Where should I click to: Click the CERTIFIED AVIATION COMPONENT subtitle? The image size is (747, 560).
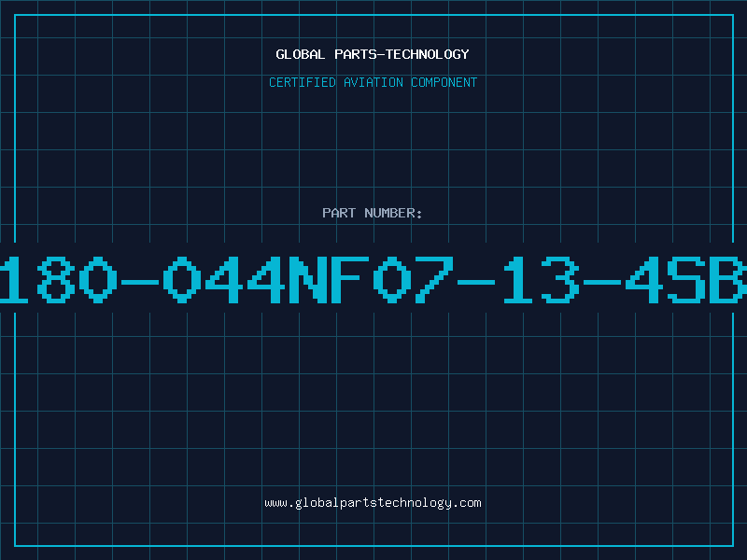click(373, 82)
